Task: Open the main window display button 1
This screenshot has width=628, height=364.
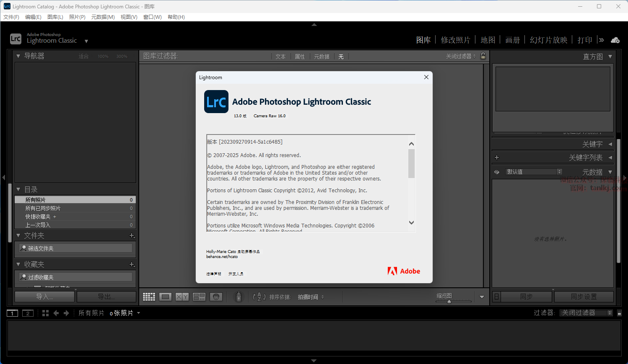Action: [13, 313]
